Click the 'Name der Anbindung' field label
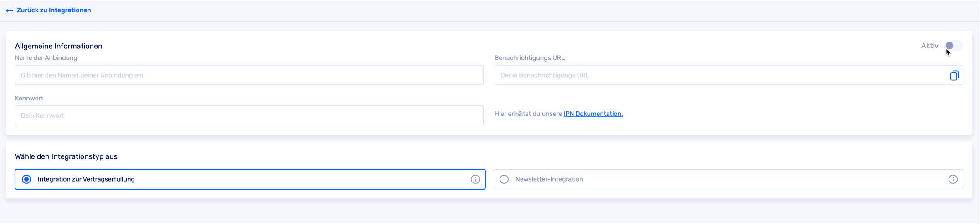 tap(46, 58)
